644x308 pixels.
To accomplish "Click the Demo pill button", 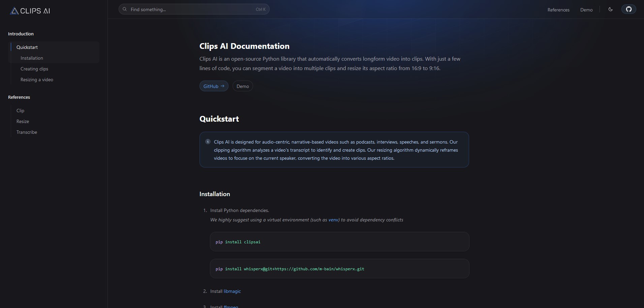I will tap(243, 86).
